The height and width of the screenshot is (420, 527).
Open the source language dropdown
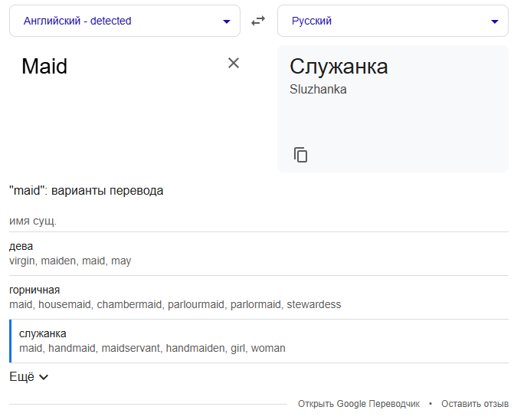[x=125, y=21]
